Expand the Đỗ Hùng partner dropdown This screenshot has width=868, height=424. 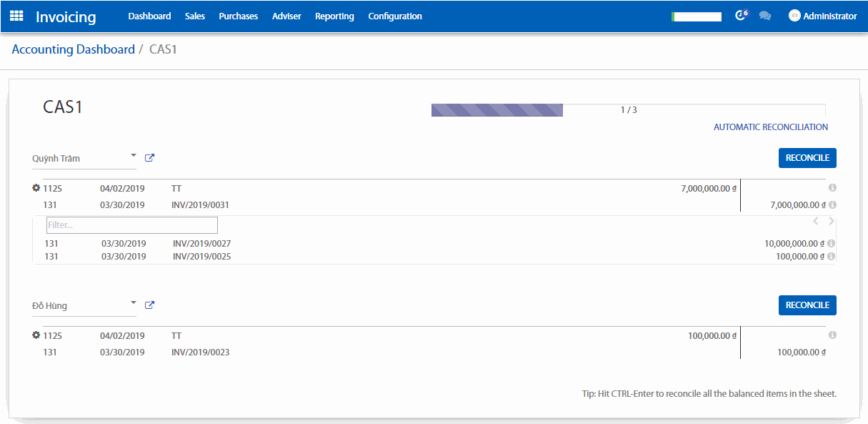(133, 302)
